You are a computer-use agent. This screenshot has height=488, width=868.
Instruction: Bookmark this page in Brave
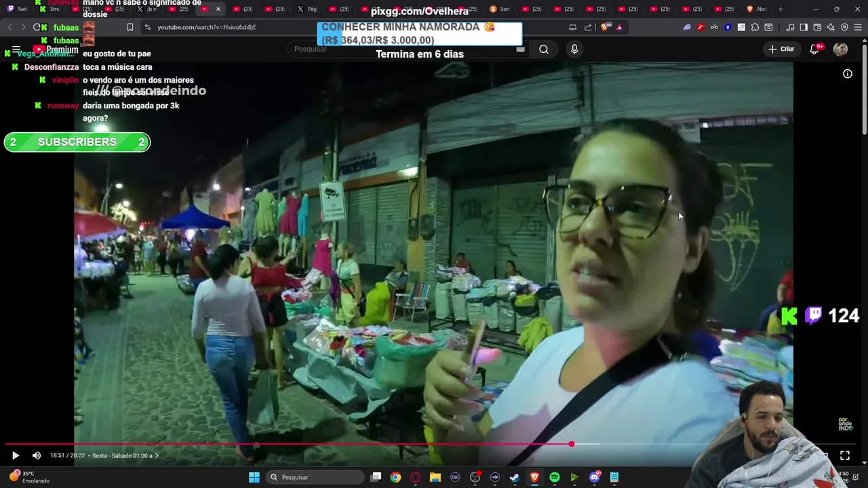pyautogui.click(x=130, y=27)
